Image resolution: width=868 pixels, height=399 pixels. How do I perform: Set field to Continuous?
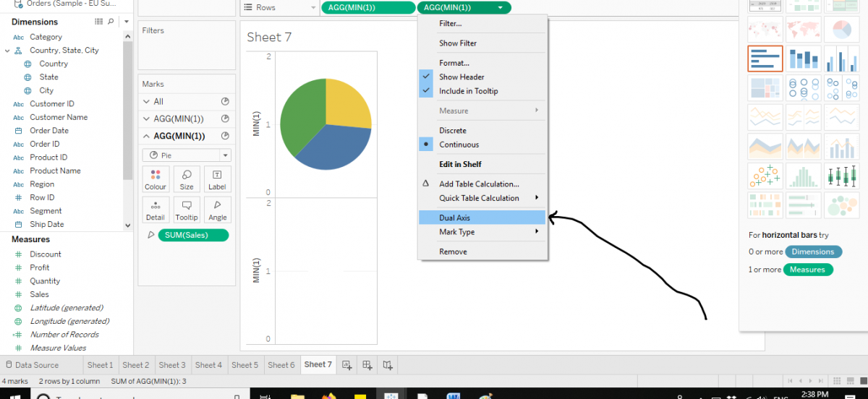pos(482,145)
